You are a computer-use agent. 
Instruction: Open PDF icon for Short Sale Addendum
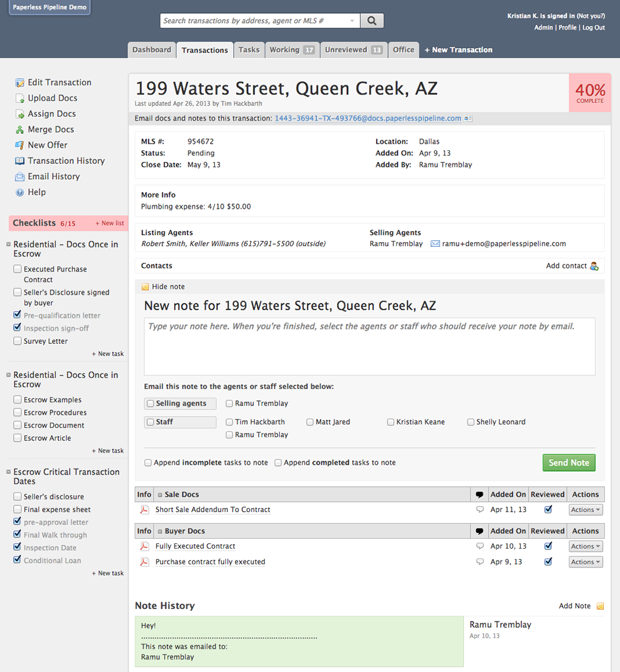(144, 509)
